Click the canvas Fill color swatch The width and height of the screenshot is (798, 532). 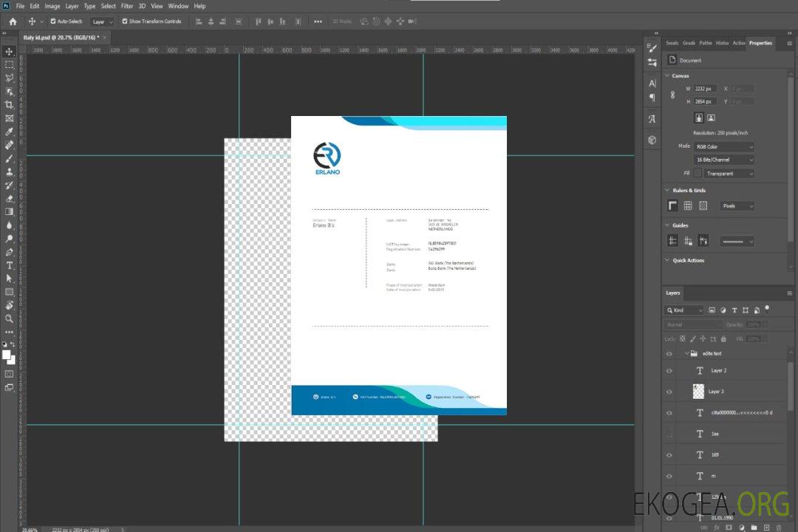pyautogui.click(x=698, y=173)
